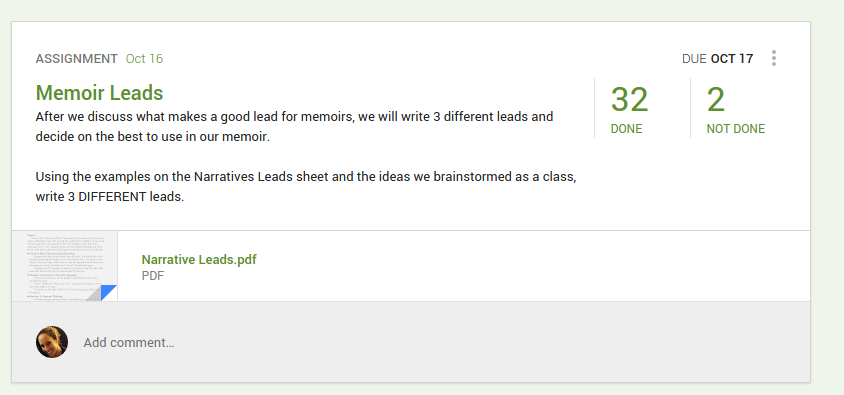Click the first paragraph about writing 3 leads
Screen dimensions: 844x395
(x=294, y=126)
